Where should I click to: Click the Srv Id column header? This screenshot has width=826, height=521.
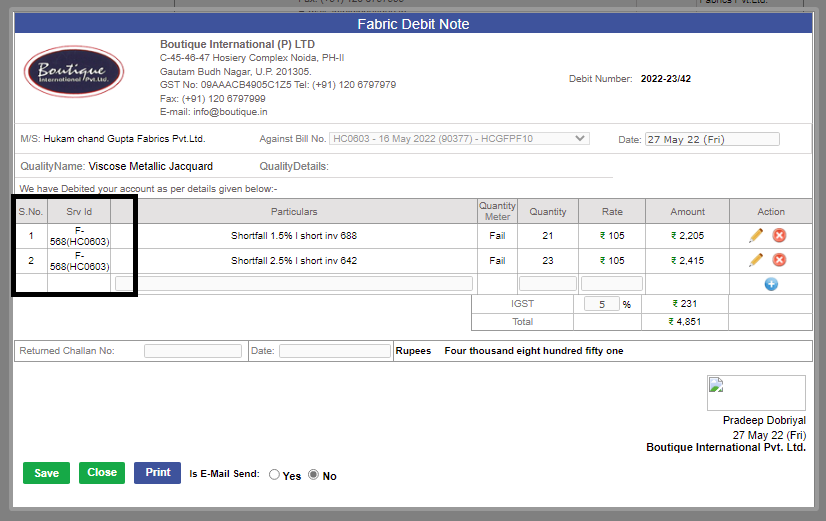(x=79, y=212)
